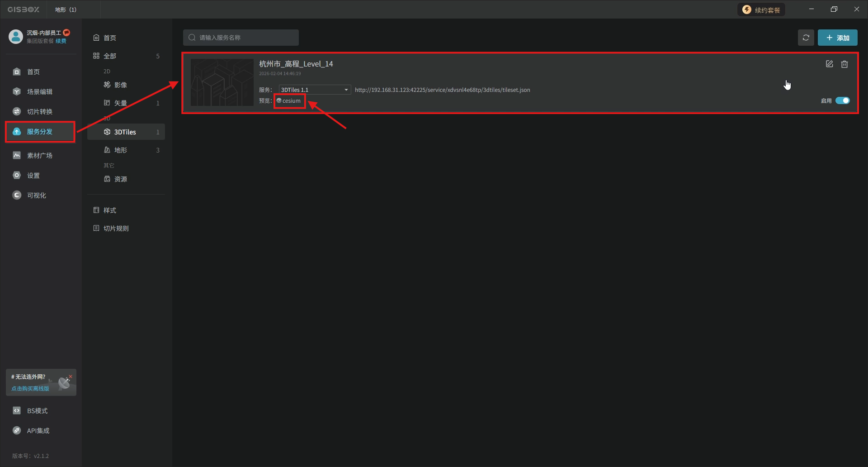Viewport: 868px width, 467px height.
Task: Toggle the 启用 switch off
Action: (x=842, y=101)
